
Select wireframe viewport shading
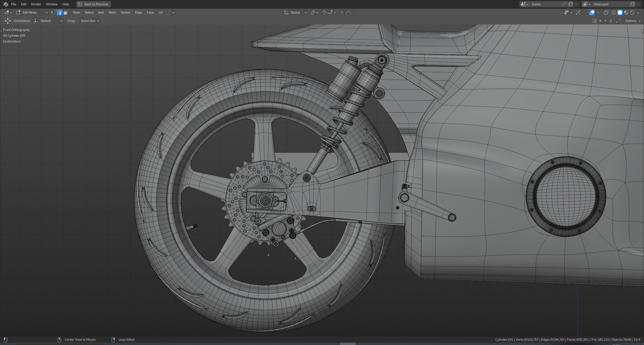[x=614, y=12]
